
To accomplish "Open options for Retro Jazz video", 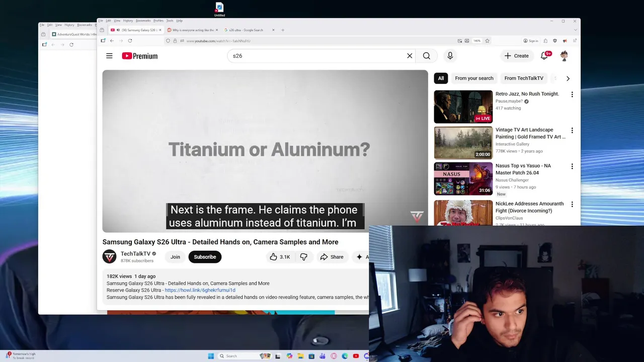I will pyautogui.click(x=572, y=94).
